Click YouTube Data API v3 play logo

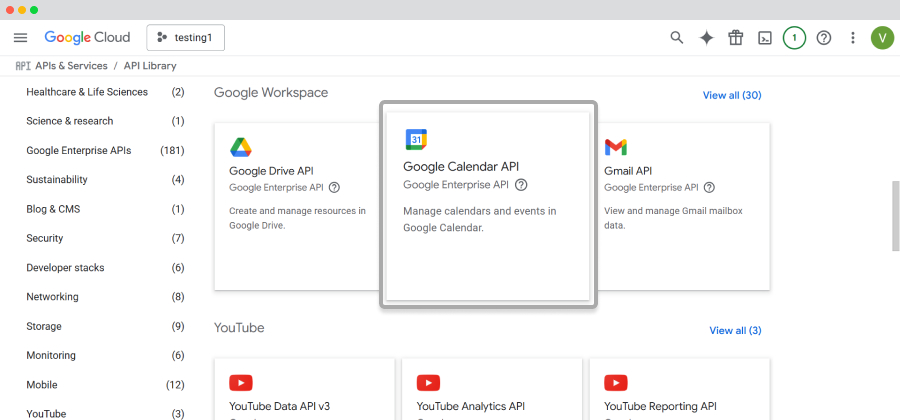241,383
